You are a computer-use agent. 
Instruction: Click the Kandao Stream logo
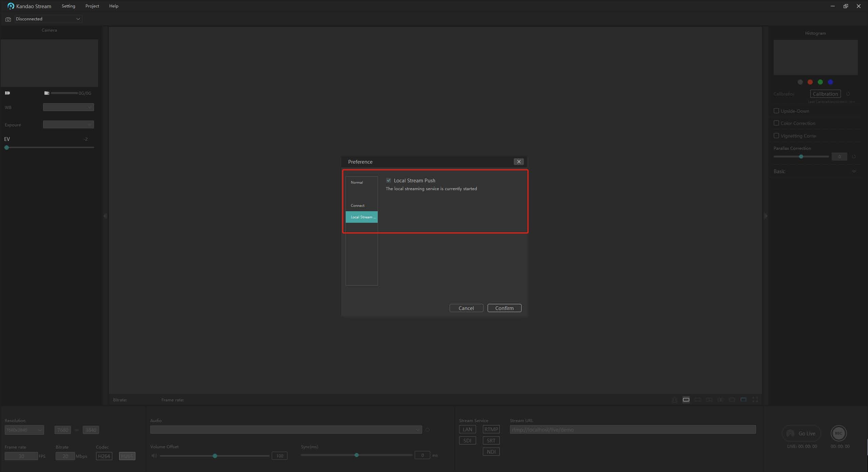[x=11, y=6]
